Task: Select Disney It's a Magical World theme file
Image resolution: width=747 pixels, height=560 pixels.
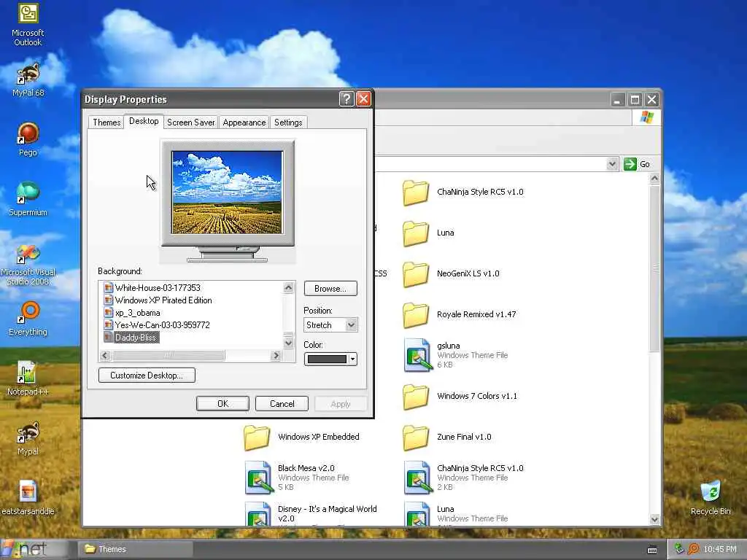Action: 259,513
